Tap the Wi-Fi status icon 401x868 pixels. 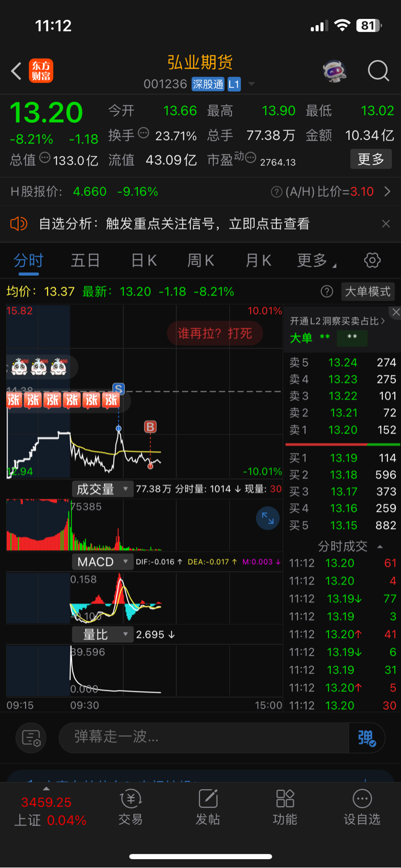tap(342, 25)
